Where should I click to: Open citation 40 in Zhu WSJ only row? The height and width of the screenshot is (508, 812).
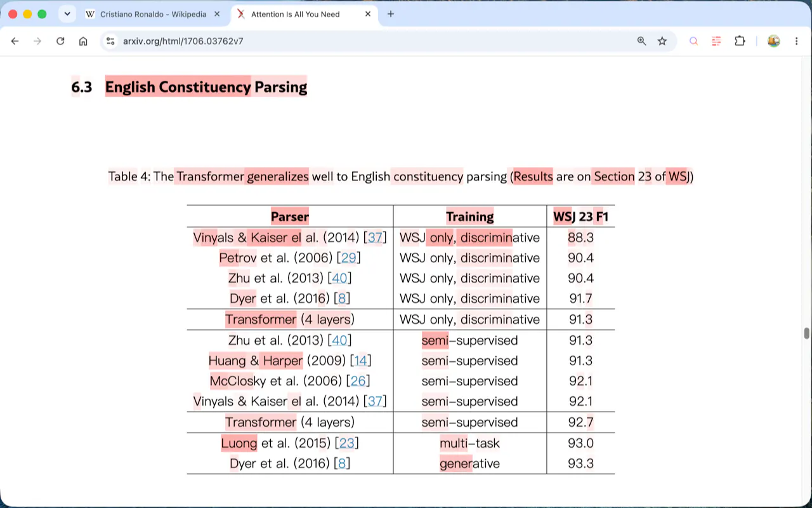click(339, 278)
